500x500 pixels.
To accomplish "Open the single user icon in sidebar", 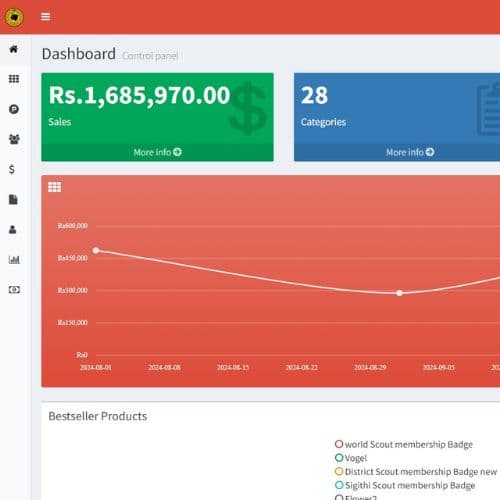I will (x=13, y=229).
